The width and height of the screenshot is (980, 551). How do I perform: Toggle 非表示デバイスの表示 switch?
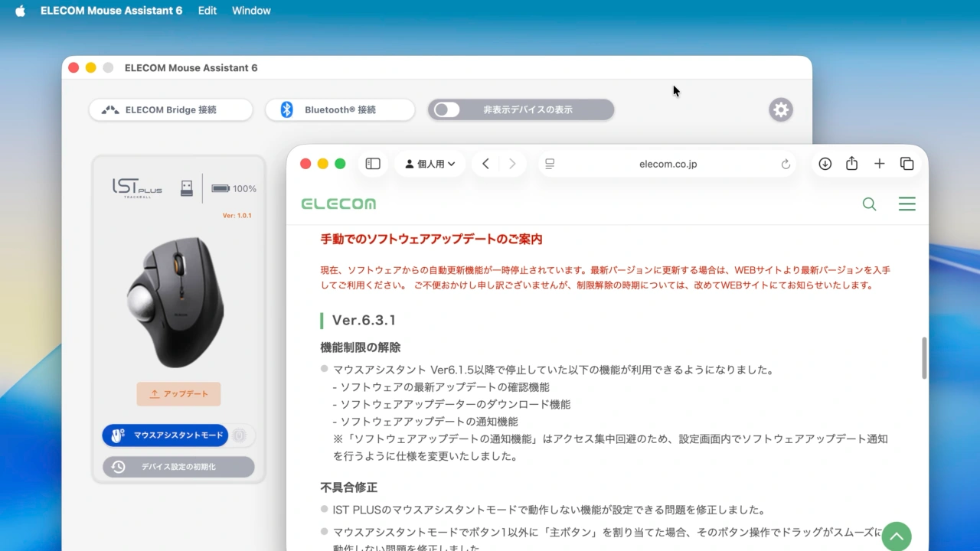[447, 109]
